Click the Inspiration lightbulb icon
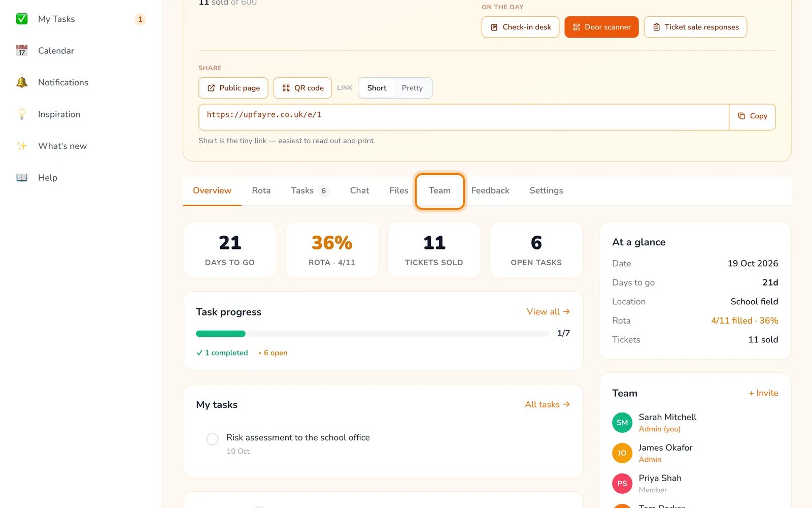This screenshot has height=508, width=812. (22, 114)
